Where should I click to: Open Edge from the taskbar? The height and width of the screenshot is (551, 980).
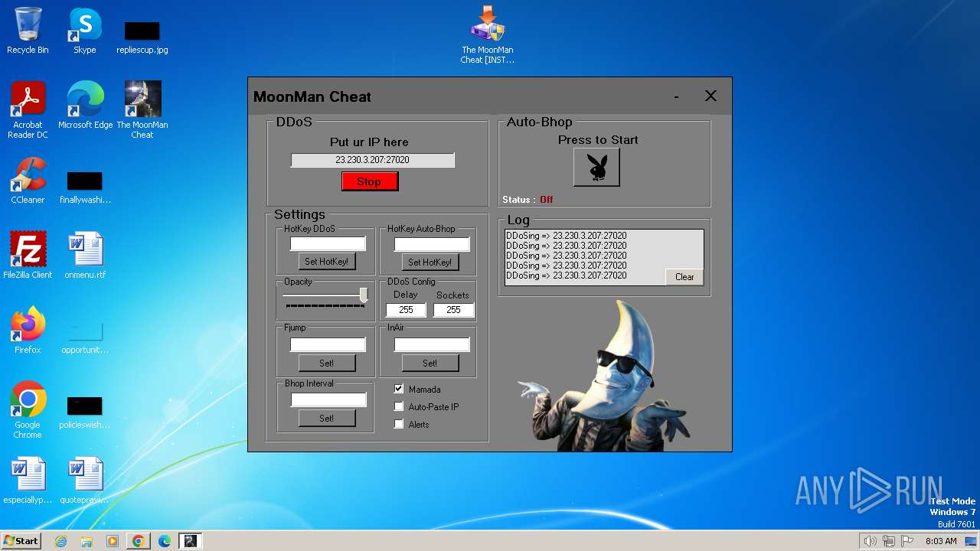[x=165, y=541]
